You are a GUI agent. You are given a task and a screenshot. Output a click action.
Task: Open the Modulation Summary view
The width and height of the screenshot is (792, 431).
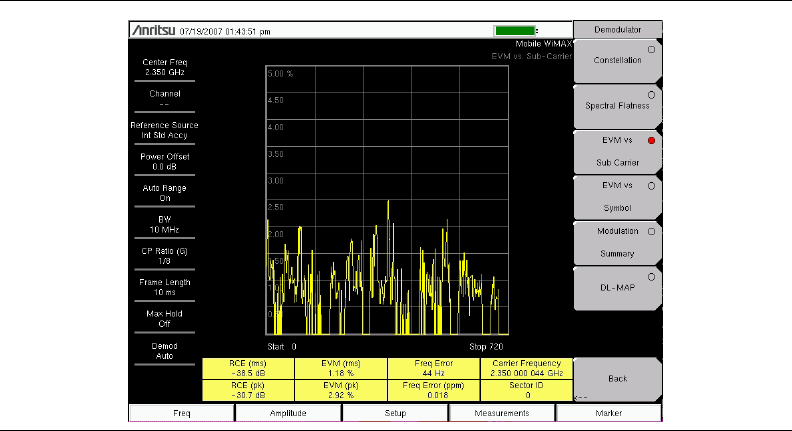click(617, 242)
